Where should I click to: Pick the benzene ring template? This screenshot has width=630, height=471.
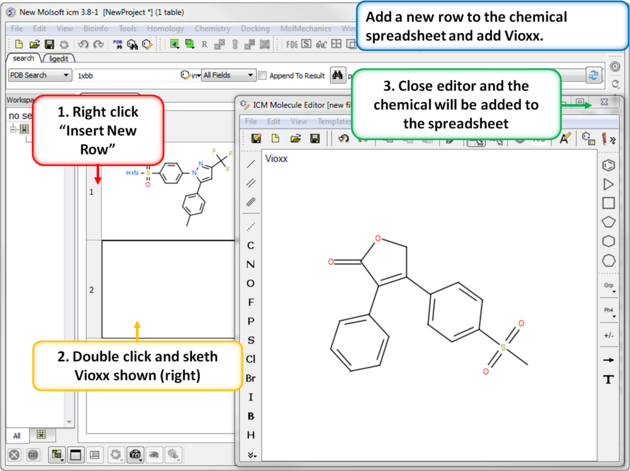608,166
